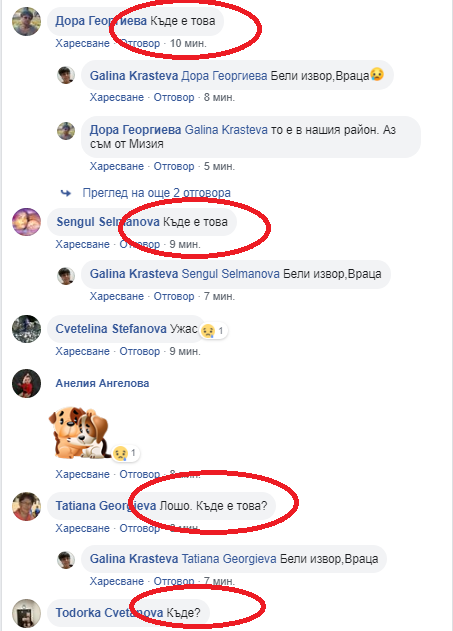
Task: Reply to Sengul Selmanova's comment
Action: pos(140,244)
